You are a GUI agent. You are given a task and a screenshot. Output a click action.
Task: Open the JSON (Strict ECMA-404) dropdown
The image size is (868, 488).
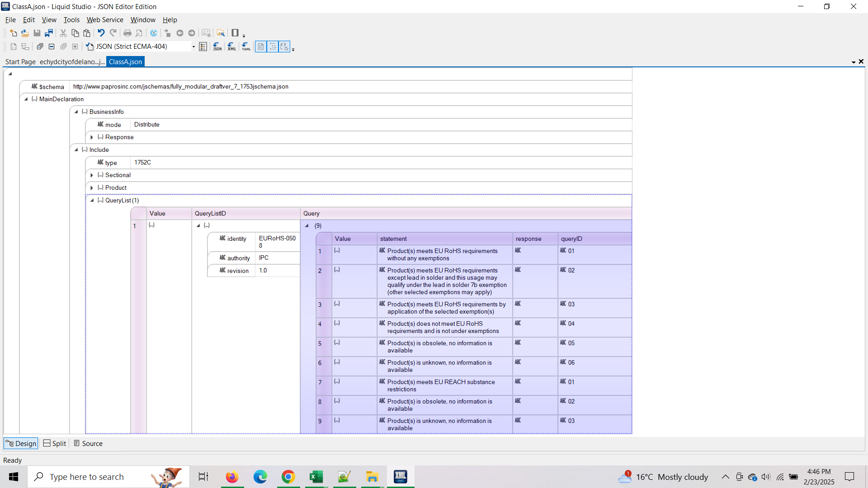coord(193,47)
